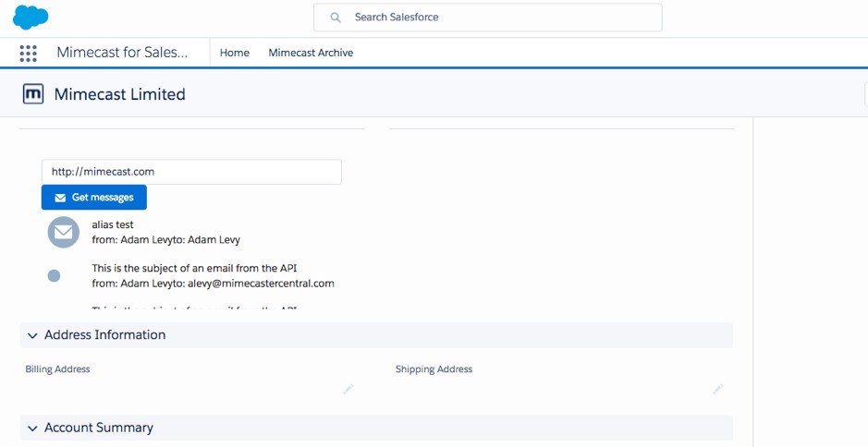
Task: Open the Home tab
Action: (x=235, y=53)
